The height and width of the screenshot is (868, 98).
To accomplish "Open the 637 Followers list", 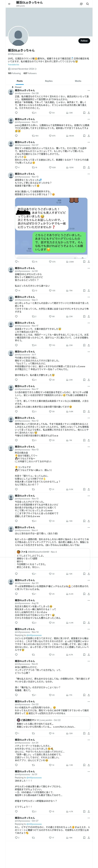I will click(x=30, y=73).
